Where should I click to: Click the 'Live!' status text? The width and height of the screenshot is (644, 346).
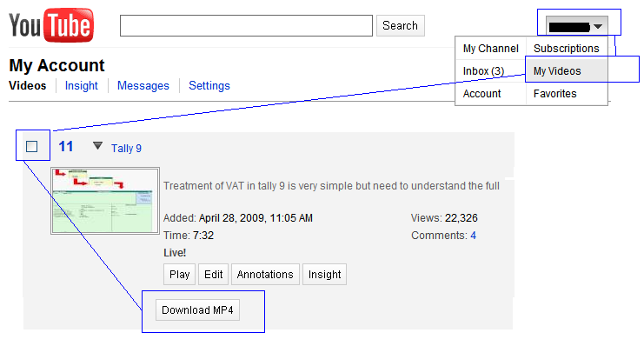175,253
